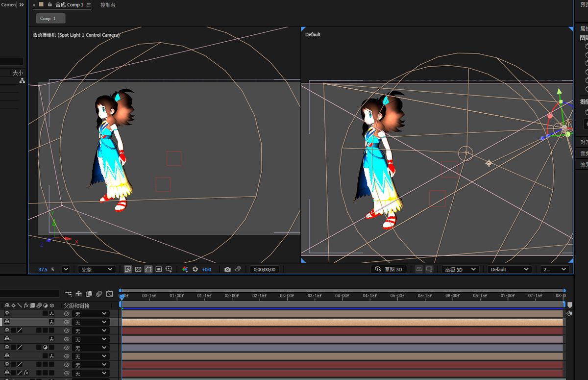Toggle fast previews icon in viewer footer
The width and height of the screenshot is (588, 380).
[x=128, y=269]
